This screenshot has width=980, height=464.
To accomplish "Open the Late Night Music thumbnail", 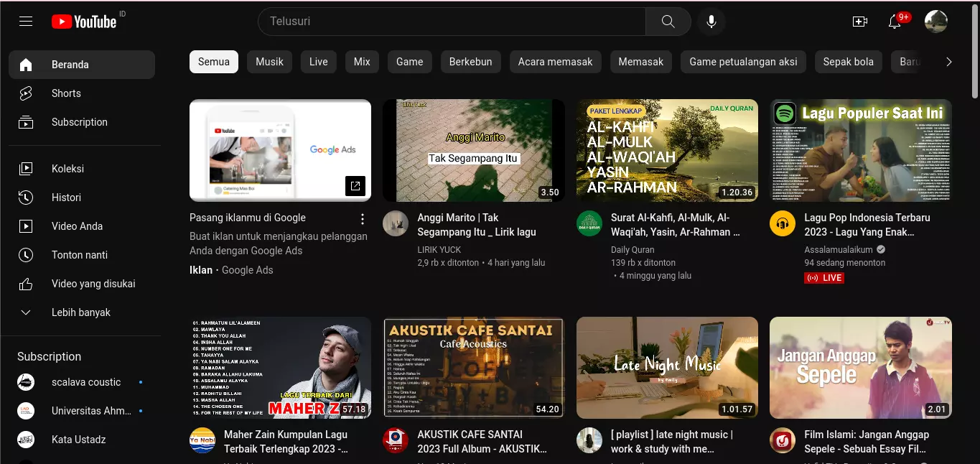I will [667, 368].
